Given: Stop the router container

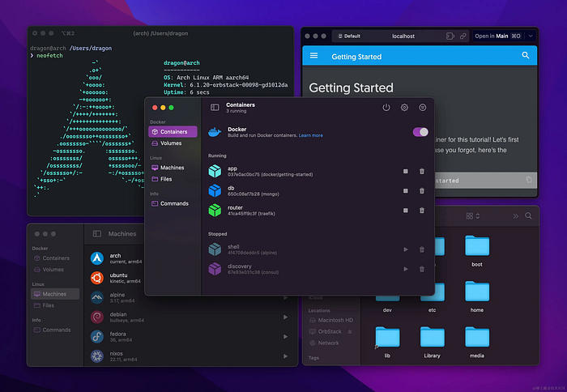Looking at the screenshot, I should (x=406, y=211).
